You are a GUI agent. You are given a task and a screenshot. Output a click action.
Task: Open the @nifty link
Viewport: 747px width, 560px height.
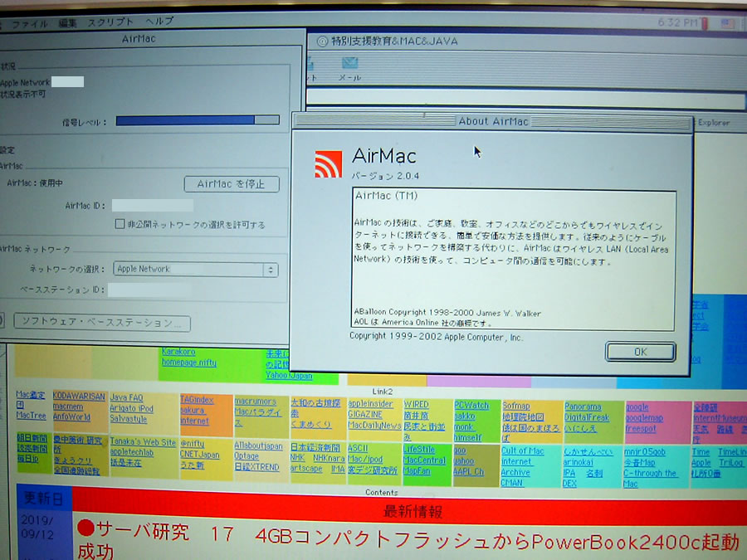192,444
